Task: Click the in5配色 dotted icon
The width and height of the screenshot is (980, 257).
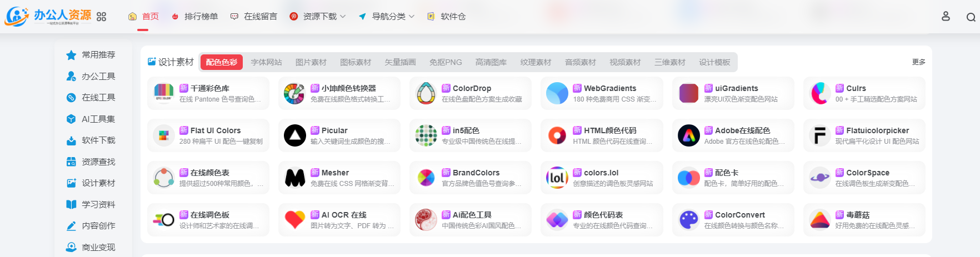Action: [426, 135]
